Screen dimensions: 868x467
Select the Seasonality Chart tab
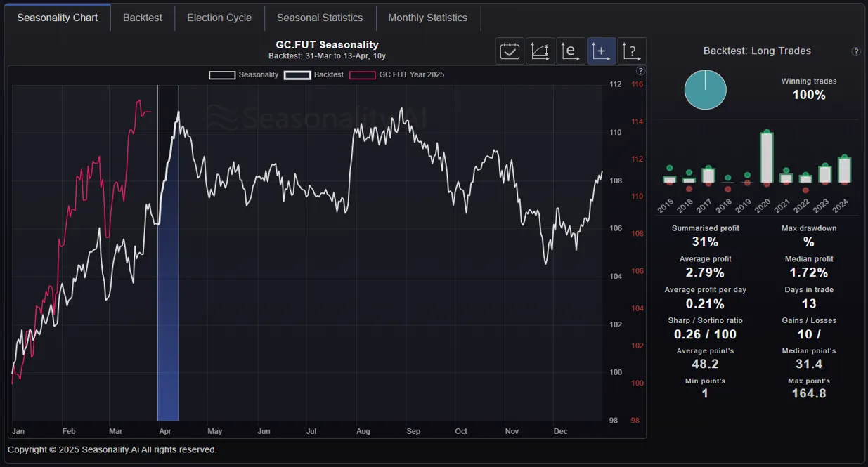pyautogui.click(x=58, y=18)
